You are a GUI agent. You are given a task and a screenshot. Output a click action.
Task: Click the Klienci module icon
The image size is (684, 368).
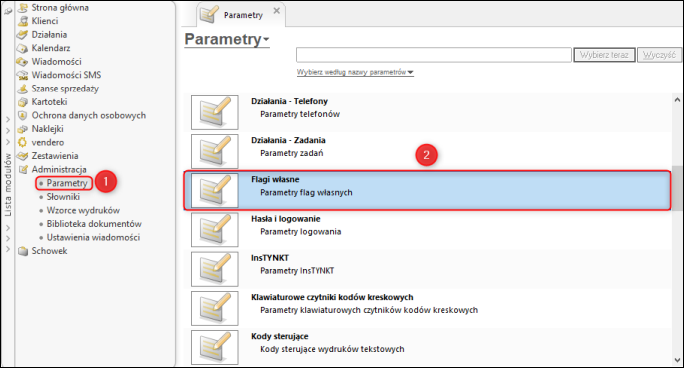click(x=23, y=21)
